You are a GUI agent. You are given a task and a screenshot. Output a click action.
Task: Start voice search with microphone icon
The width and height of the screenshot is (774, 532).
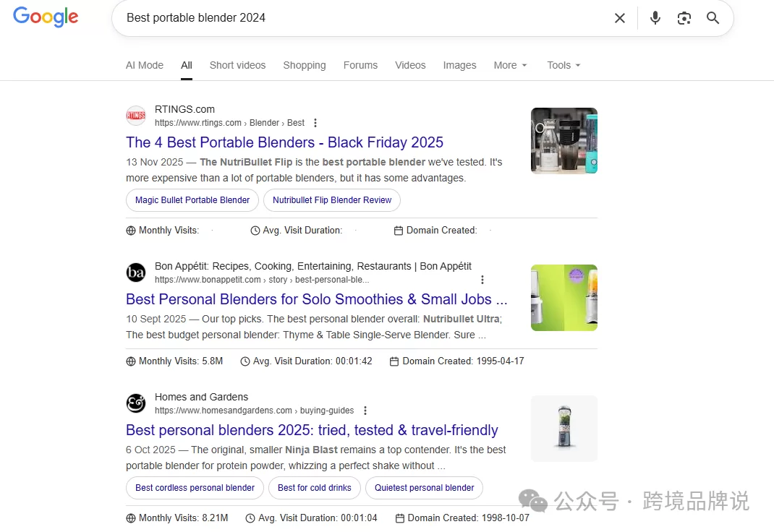pyautogui.click(x=655, y=18)
